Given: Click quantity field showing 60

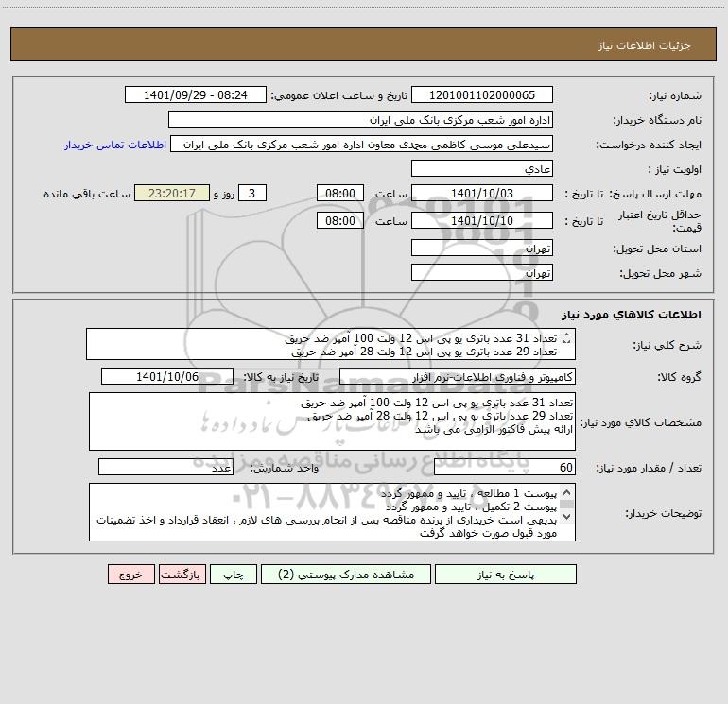Looking at the screenshot, I should (505, 467).
